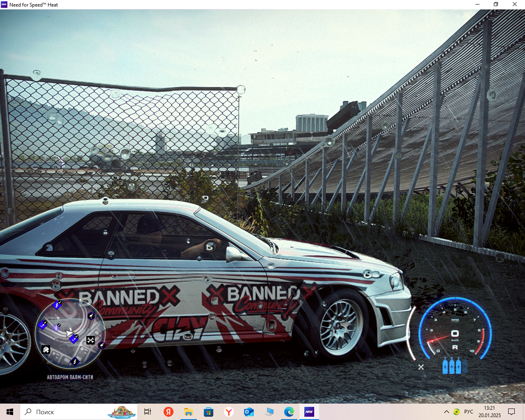The width and height of the screenshot is (525, 420).
Task: Click the km/h unit label
Action: click(x=455, y=340)
